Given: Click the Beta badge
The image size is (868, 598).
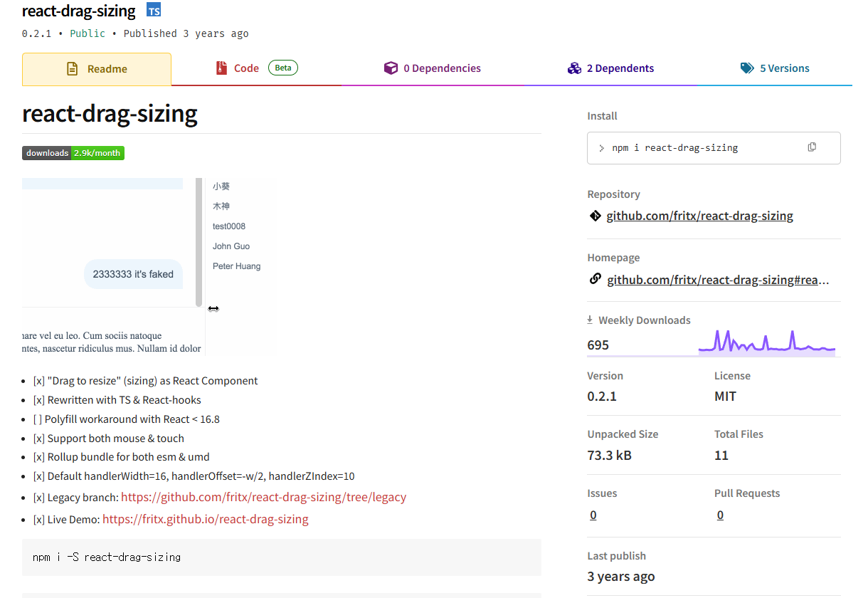Looking at the screenshot, I should point(283,68).
